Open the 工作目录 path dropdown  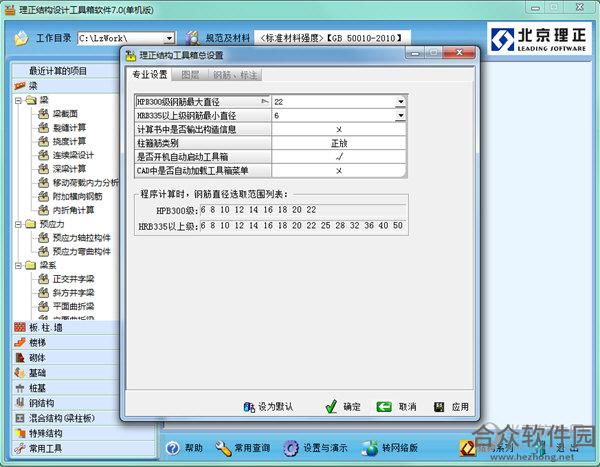click(x=169, y=38)
